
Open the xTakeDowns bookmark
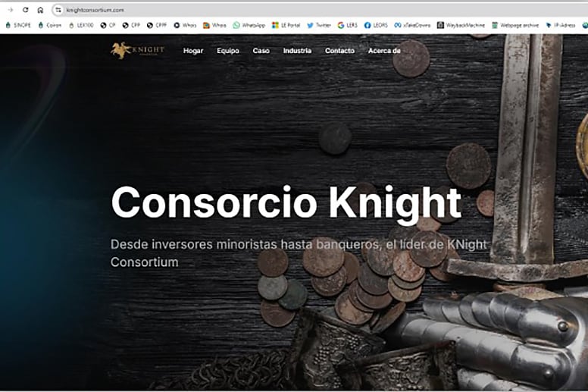412,25
